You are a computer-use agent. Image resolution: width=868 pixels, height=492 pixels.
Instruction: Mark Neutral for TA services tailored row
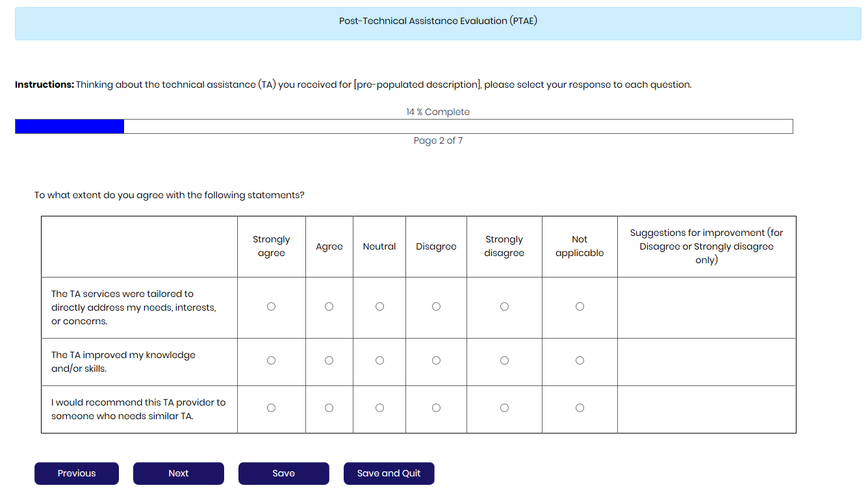point(379,307)
